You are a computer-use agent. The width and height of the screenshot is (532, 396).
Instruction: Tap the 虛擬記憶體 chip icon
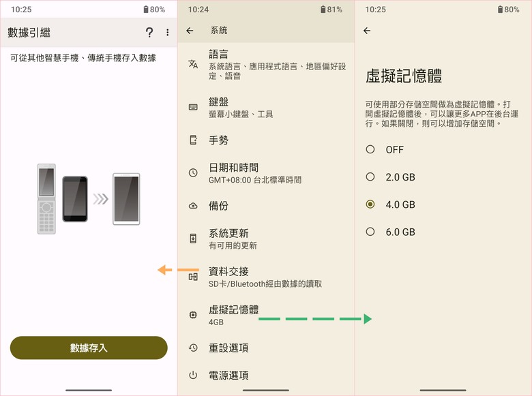[x=193, y=315]
